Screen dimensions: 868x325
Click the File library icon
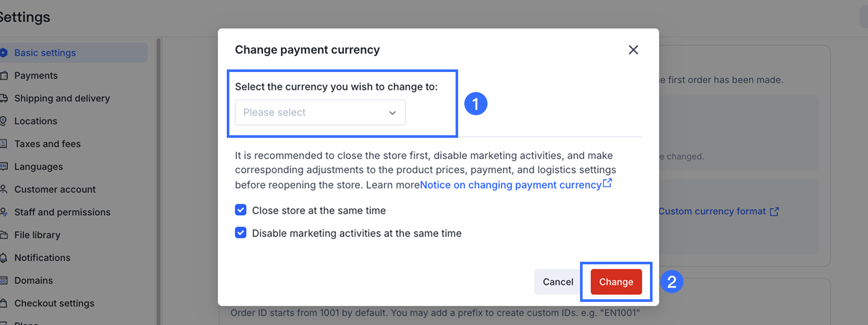point(4,235)
